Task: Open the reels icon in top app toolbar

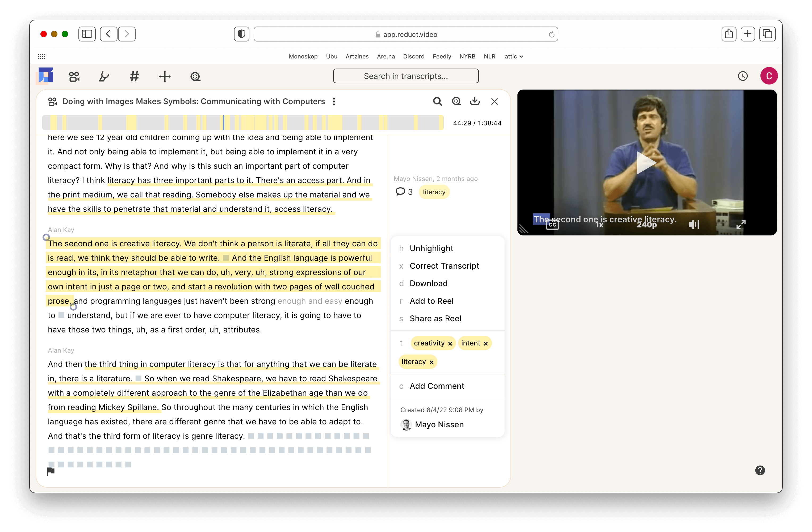Action: [195, 76]
